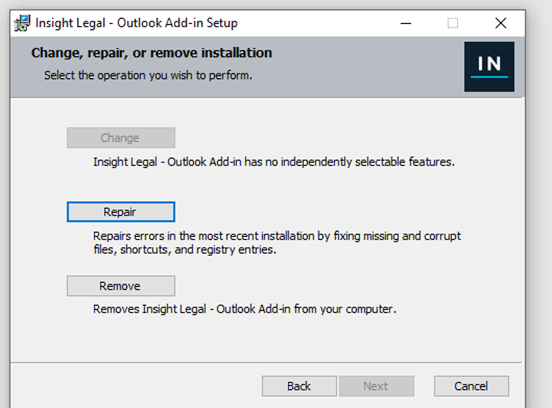Close the setup dialog with the X
Screen dimensions: 552x408
click(x=500, y=23)
